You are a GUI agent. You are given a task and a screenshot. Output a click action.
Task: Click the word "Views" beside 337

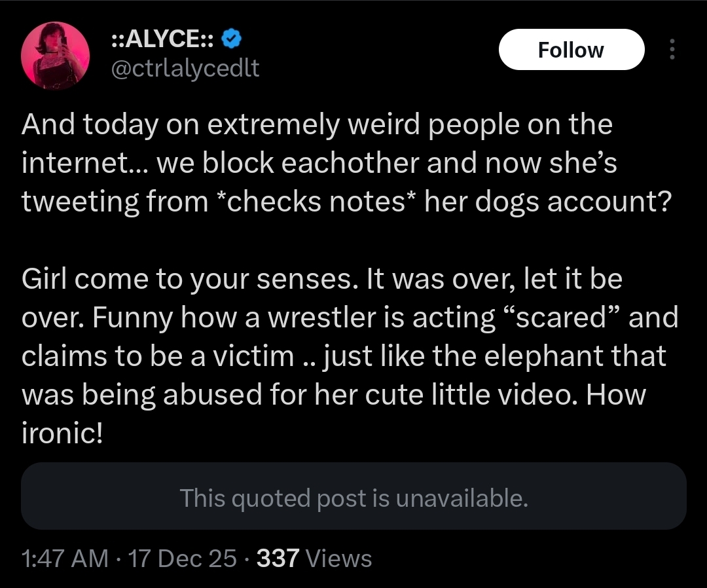coord(338,559)
